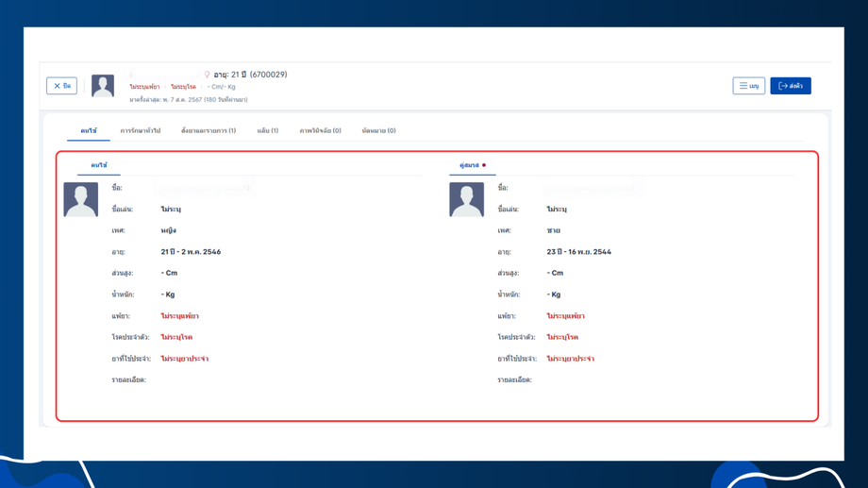Viewport: 868px width, 488px height.
Task: Open the แล็บ (1) tab
Action: click(x=267, y=130)
